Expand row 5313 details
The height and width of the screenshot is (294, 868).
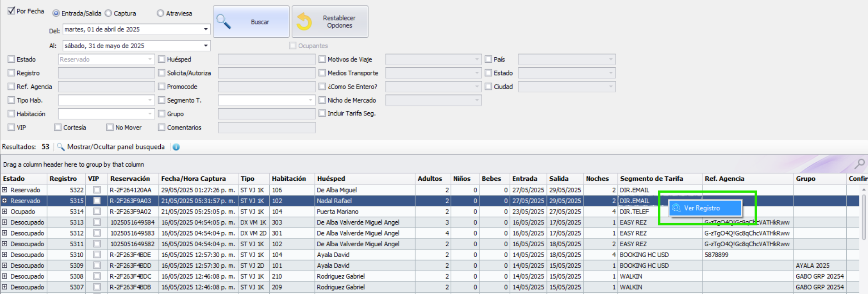[x=5, y=222]
